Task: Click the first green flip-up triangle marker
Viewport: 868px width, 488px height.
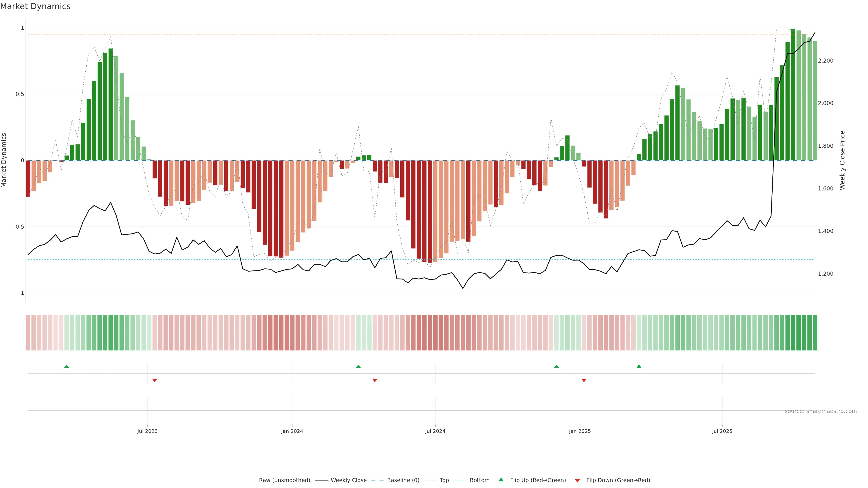Action: pos(67,366)
